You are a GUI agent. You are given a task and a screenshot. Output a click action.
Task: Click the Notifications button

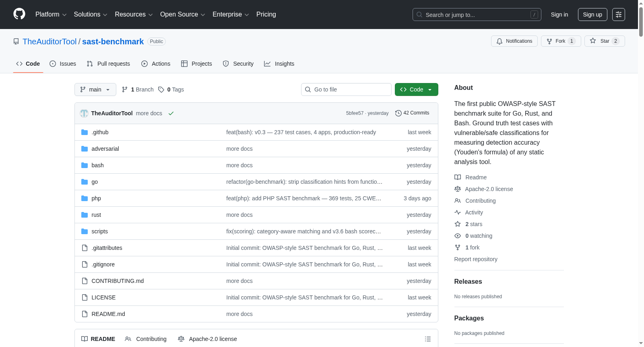[x=514, y=41]
